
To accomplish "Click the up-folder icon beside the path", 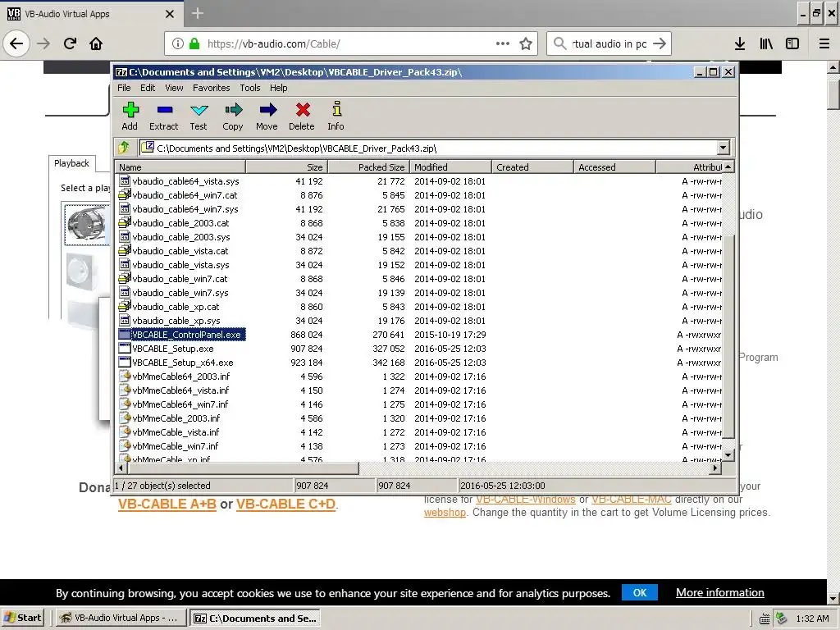I will pos(124,148).
